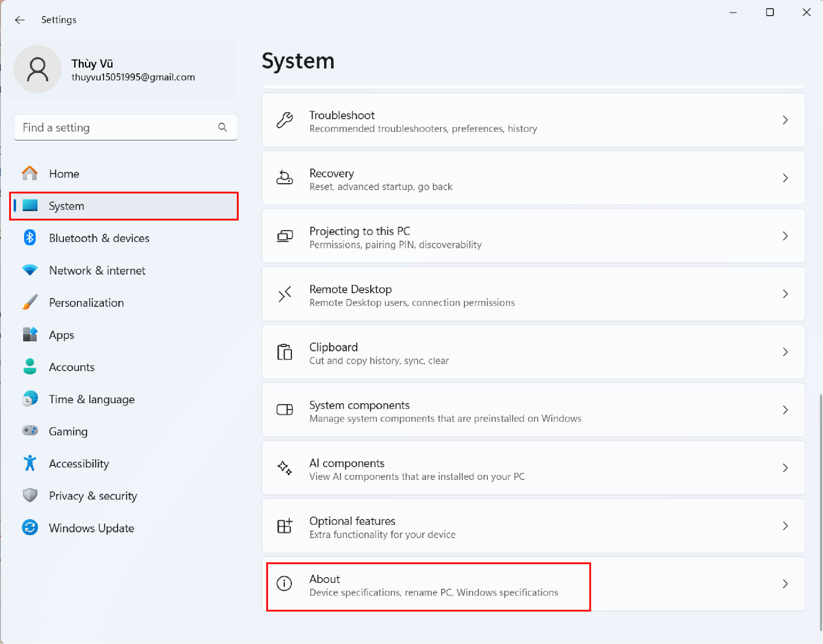
Task: Click the Personalization brush icon
Action: (x=30, y=302)
